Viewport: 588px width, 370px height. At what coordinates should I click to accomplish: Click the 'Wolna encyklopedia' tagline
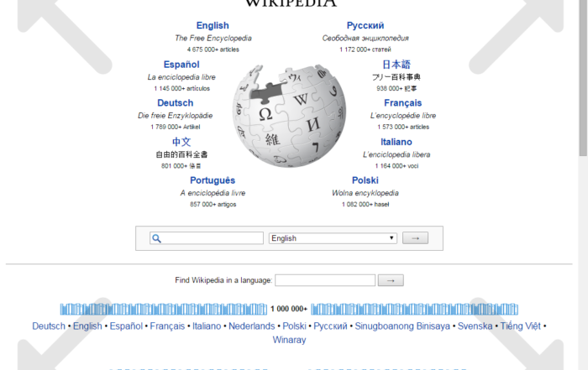click(x=365, y=193)
